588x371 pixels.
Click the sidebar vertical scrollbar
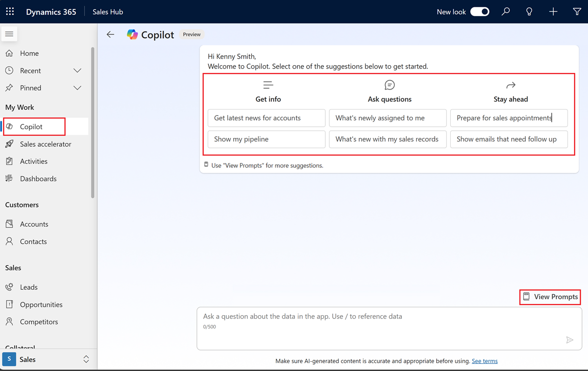(x=93, y=122)
